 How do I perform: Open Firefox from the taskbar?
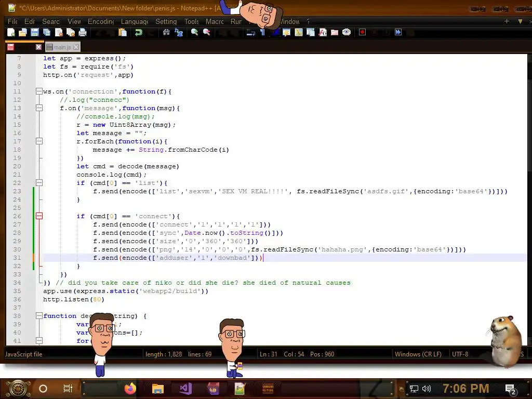pos(130,389)
